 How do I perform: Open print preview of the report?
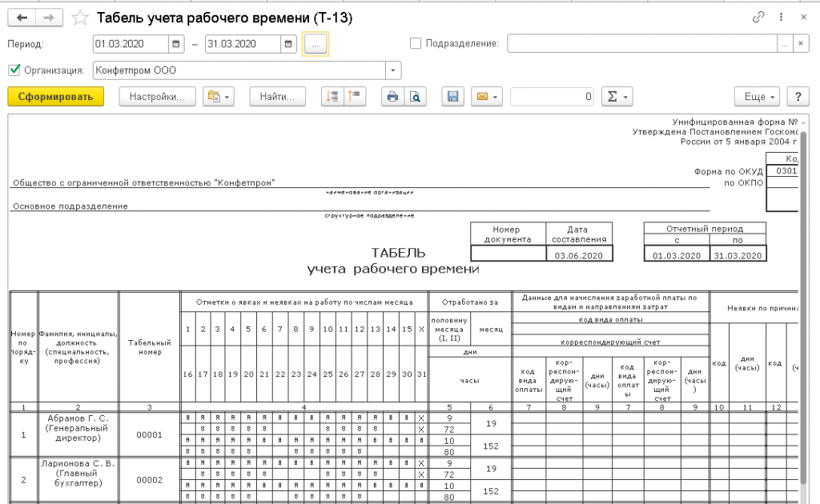pyautogui.click(x=416, y=97)
